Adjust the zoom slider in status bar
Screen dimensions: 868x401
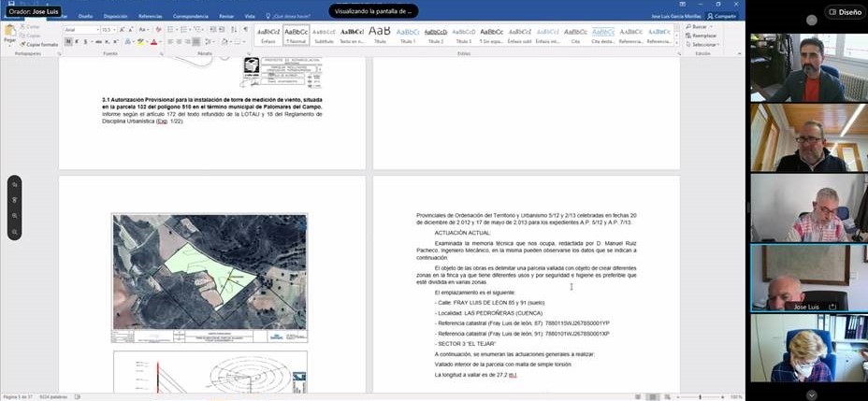[701, 396]
